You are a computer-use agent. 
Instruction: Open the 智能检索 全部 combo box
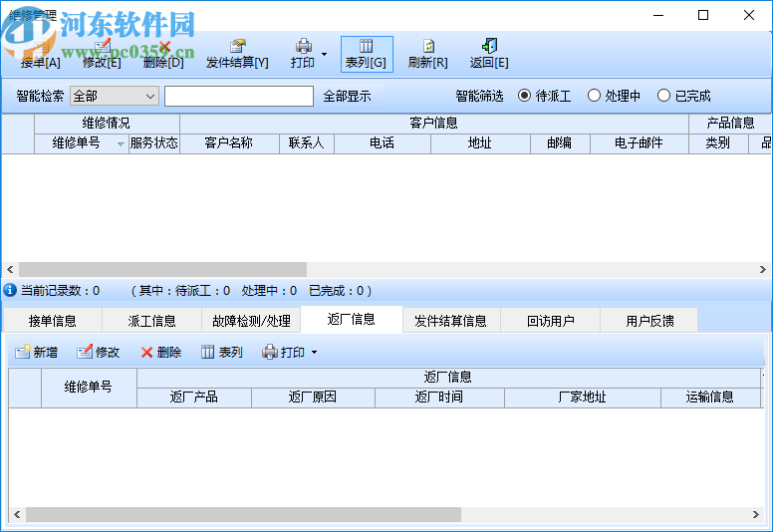point(115,96)
